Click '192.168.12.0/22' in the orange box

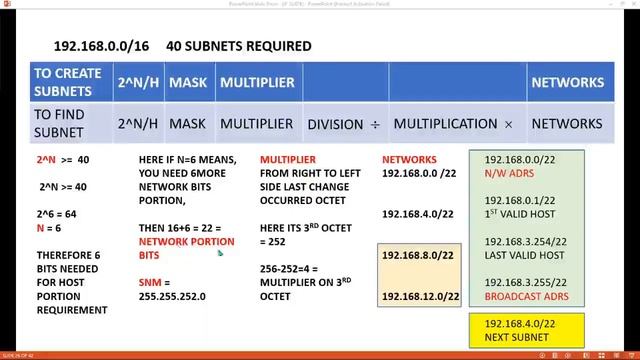tap(420, 297)
